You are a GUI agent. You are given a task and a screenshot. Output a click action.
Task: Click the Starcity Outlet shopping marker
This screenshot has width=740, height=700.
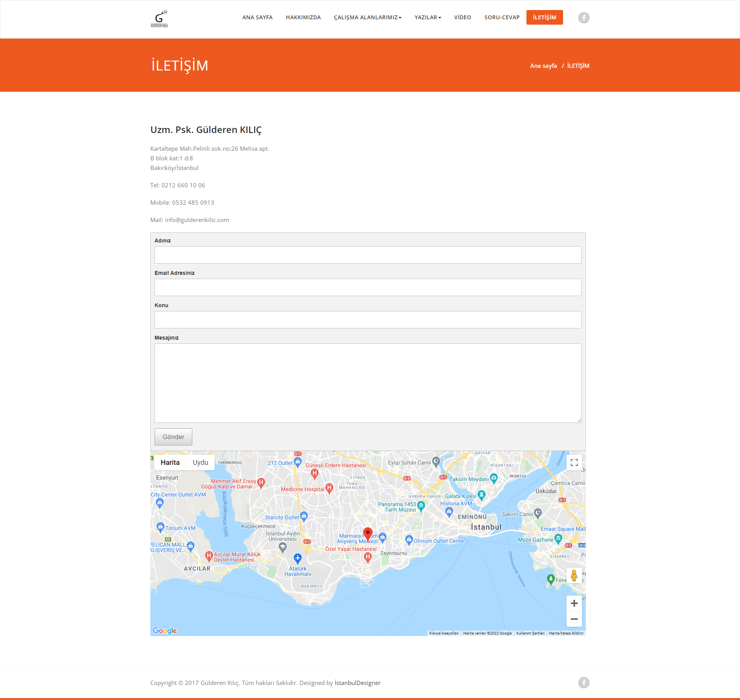tap(304, 516)
